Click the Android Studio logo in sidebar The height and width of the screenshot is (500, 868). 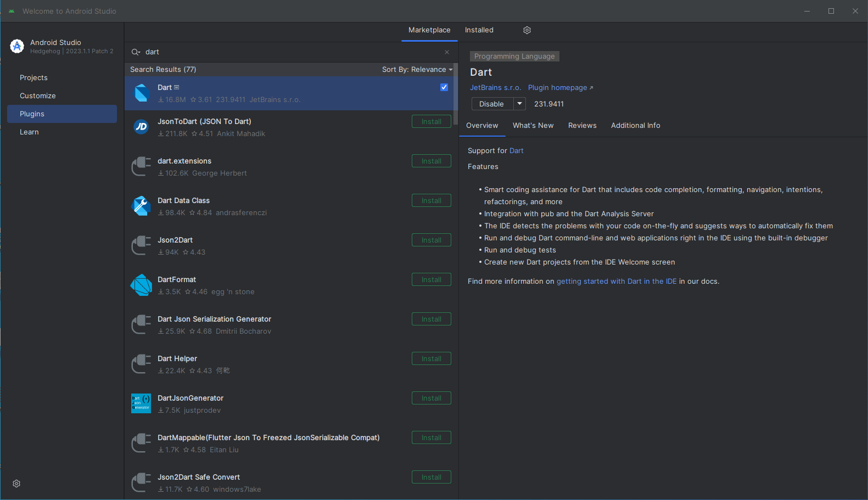click(17, 47)
